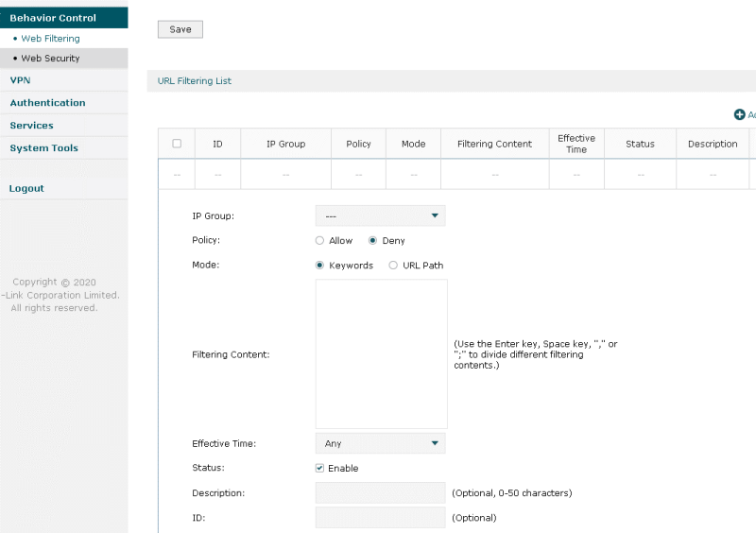Click the Filtering Content column header
Screen dimensions: 756x533
(494, 144)
